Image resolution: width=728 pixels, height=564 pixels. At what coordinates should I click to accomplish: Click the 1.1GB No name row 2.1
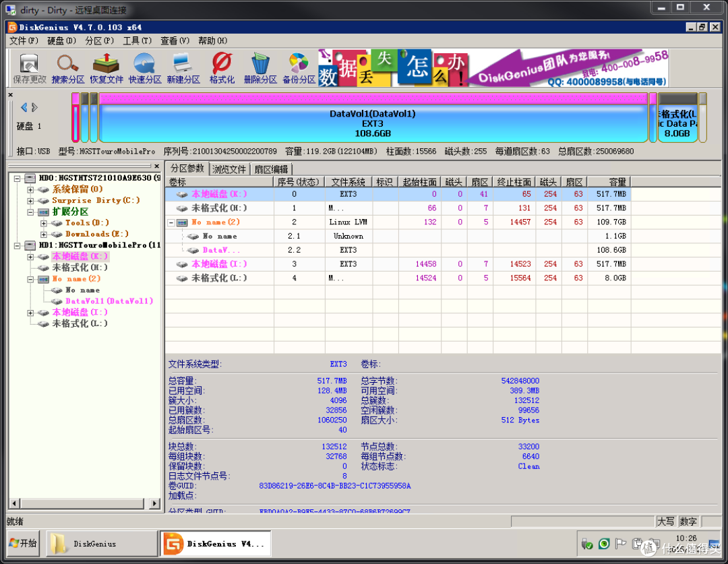[398, 236]
